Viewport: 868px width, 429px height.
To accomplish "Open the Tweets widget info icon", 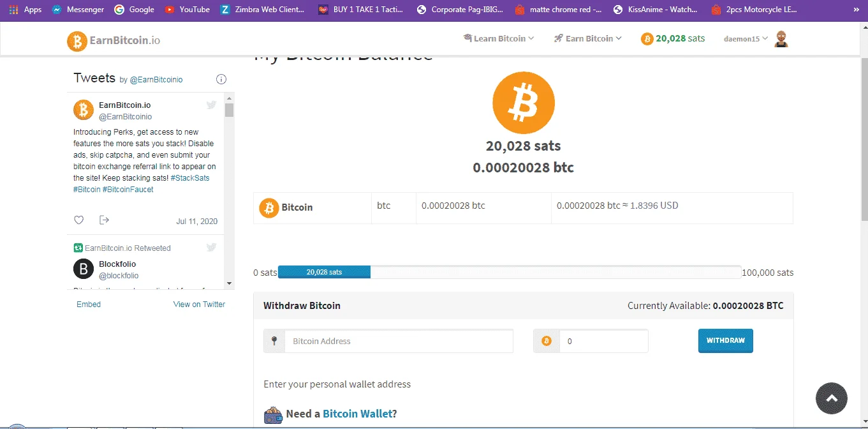I will (221, 79).
